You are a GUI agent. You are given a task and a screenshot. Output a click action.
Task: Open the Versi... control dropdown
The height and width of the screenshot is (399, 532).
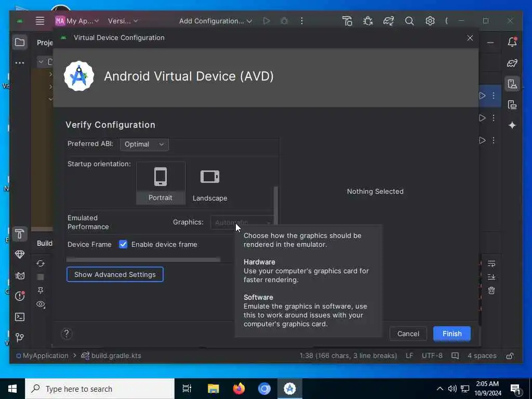(123, 21)
